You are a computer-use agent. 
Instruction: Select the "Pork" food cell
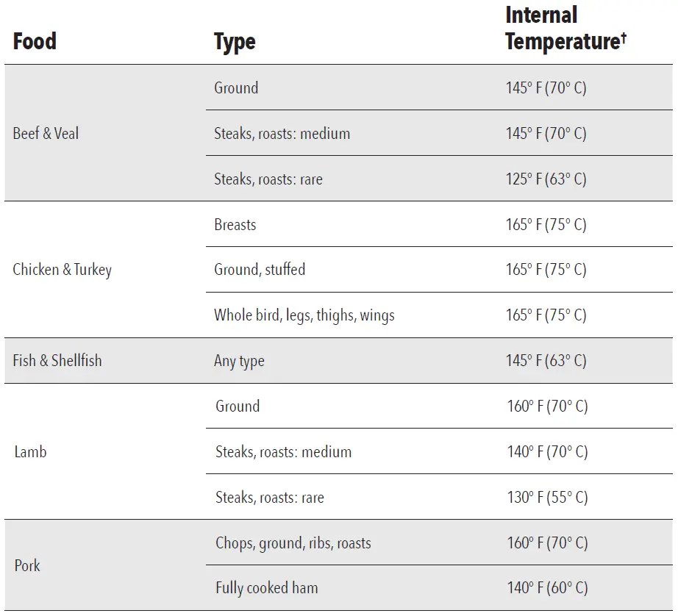click(x=27, y=565)
